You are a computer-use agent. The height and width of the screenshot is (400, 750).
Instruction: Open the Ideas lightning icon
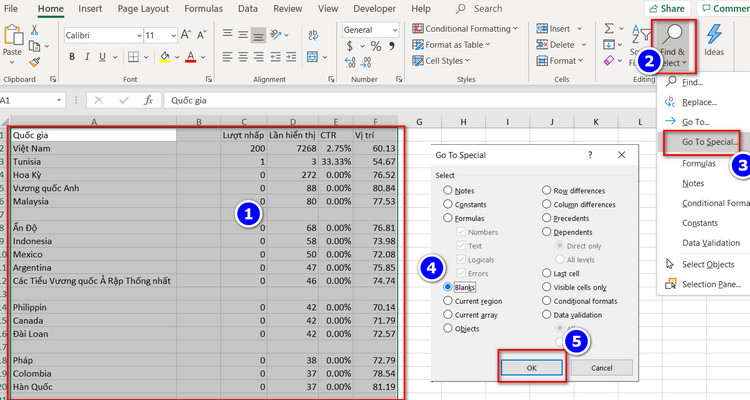pos(714,39)
